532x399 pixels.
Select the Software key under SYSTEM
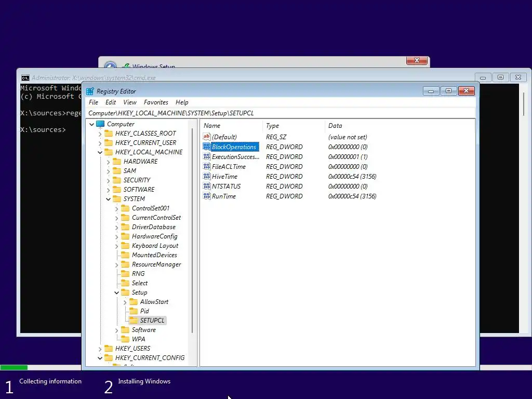point(143,330)
